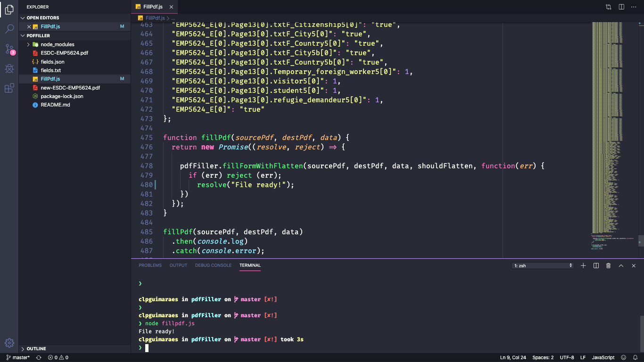Open notifications bell in status bar
The width and height of the screenshot is (644, 362).
pyautogui.click(x=635, y=358)
